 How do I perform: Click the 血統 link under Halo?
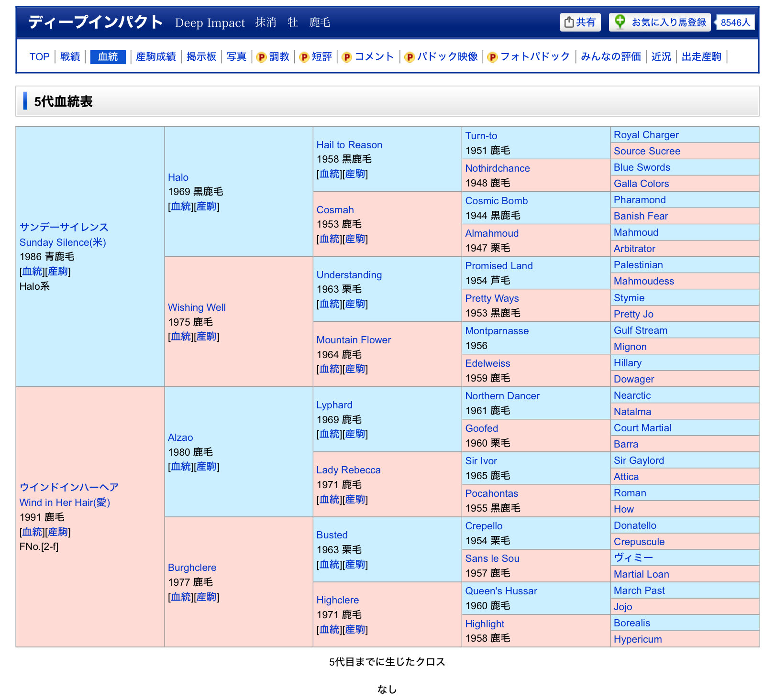pyautogui.click(x=181, y=207)
